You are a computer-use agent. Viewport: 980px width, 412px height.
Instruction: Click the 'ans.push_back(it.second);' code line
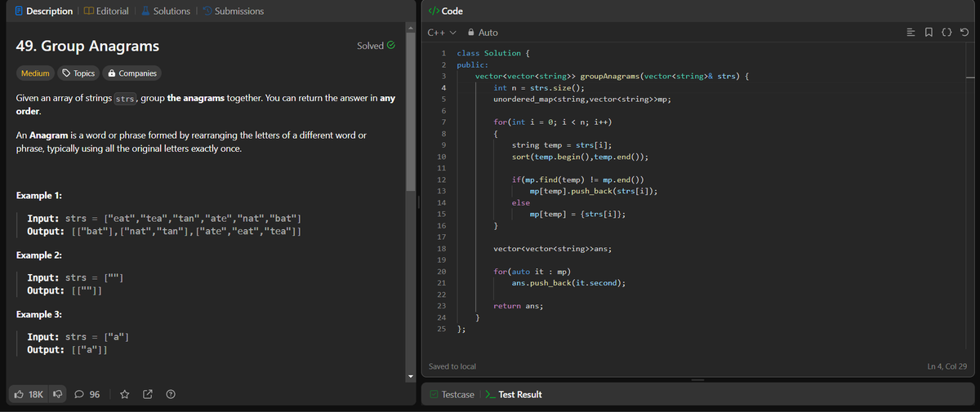(568, 282)
